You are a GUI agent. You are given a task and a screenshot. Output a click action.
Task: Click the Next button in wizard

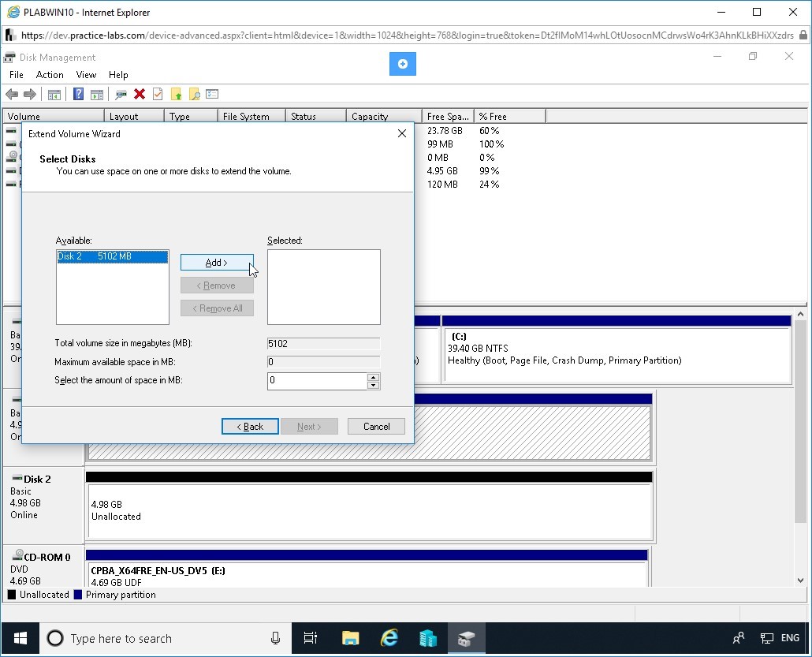[309, 427]
